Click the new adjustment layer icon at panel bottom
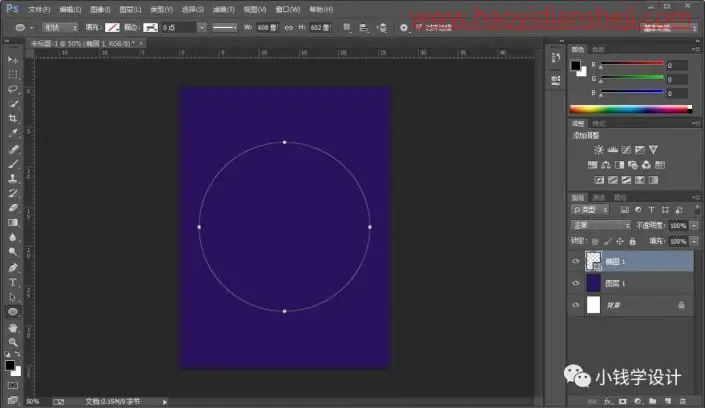The image size is (705, 408). coord(638,401)
